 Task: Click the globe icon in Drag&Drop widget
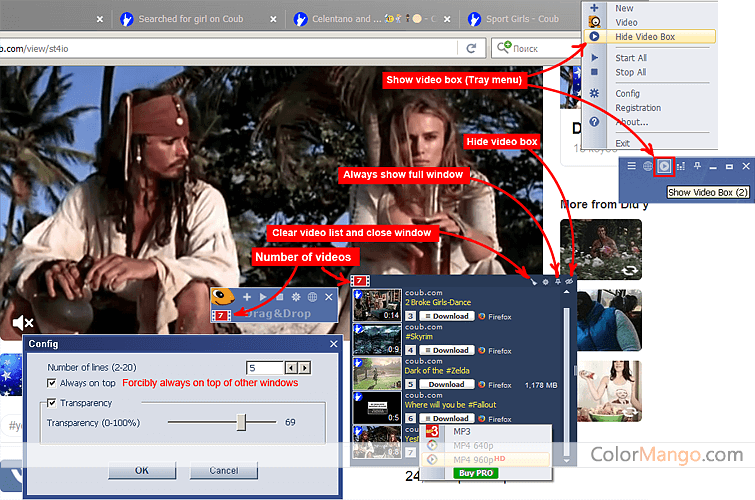click(x=312, y=297)
